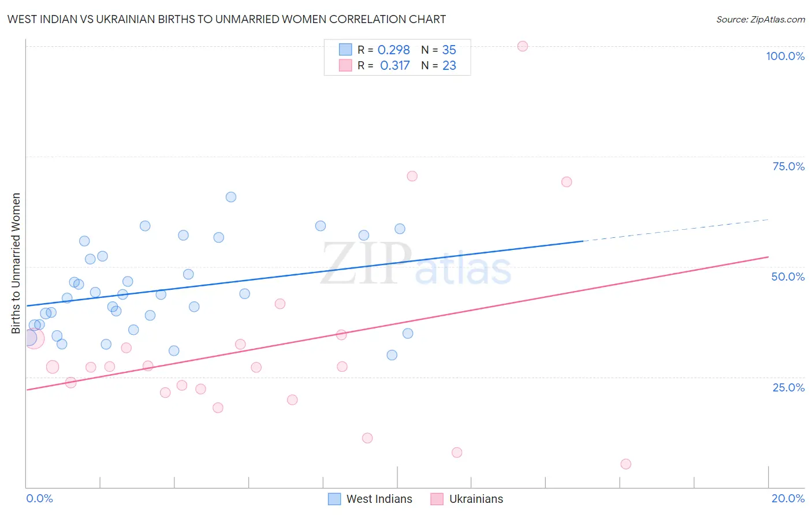Select the large pink circle at left edge
The height and width of the screenshot is (515, 812).
(x=33, y=338)
